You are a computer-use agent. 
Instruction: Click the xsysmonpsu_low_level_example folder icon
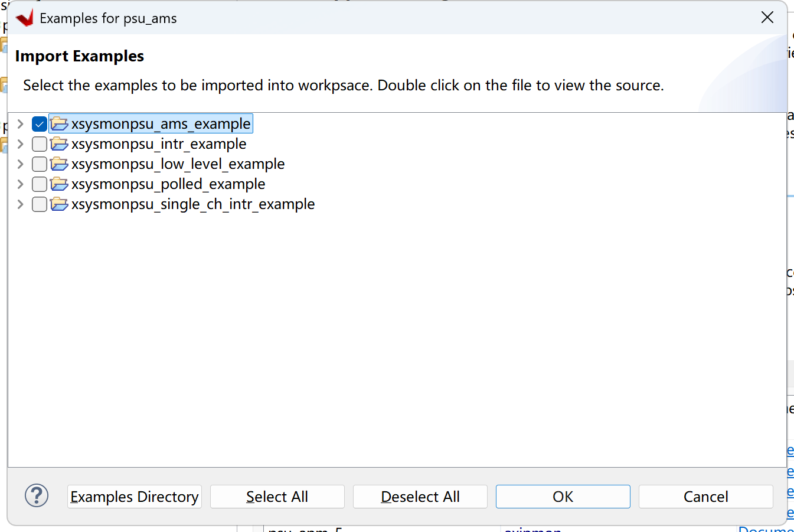pyautogui.click(x=59, y=164)
